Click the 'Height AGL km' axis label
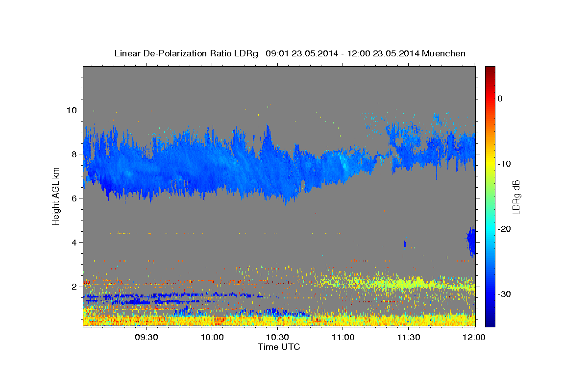The height and width of the screenshot is (392, 588). (56, 196)
